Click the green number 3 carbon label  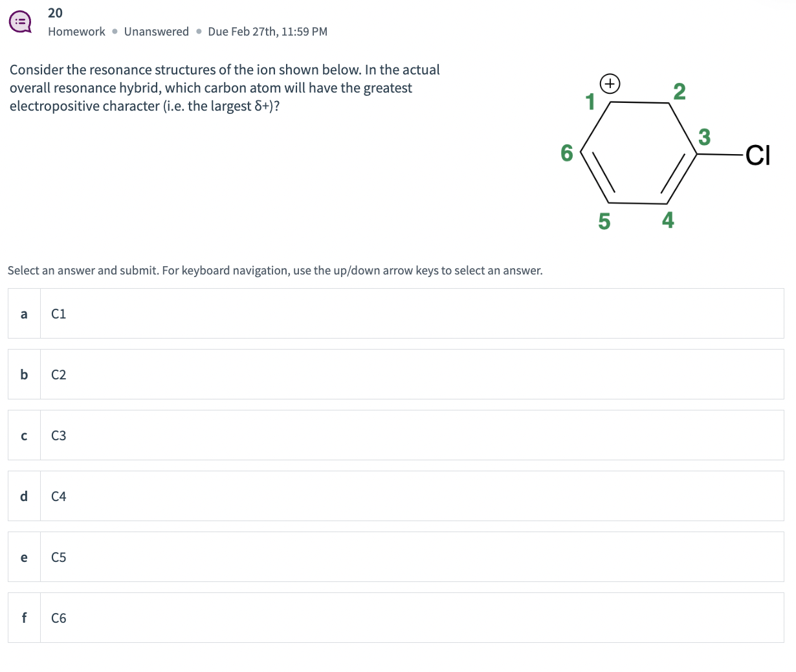705,137
